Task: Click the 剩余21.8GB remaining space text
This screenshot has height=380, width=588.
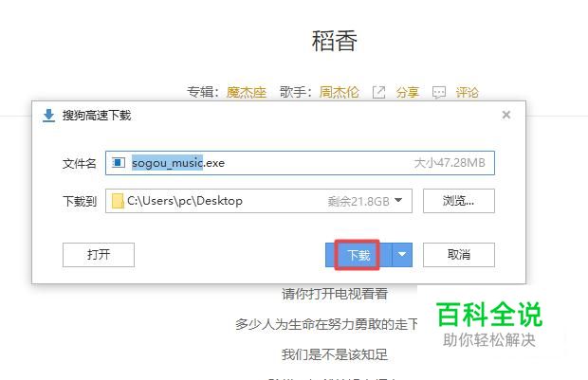Action: point(358,201)
